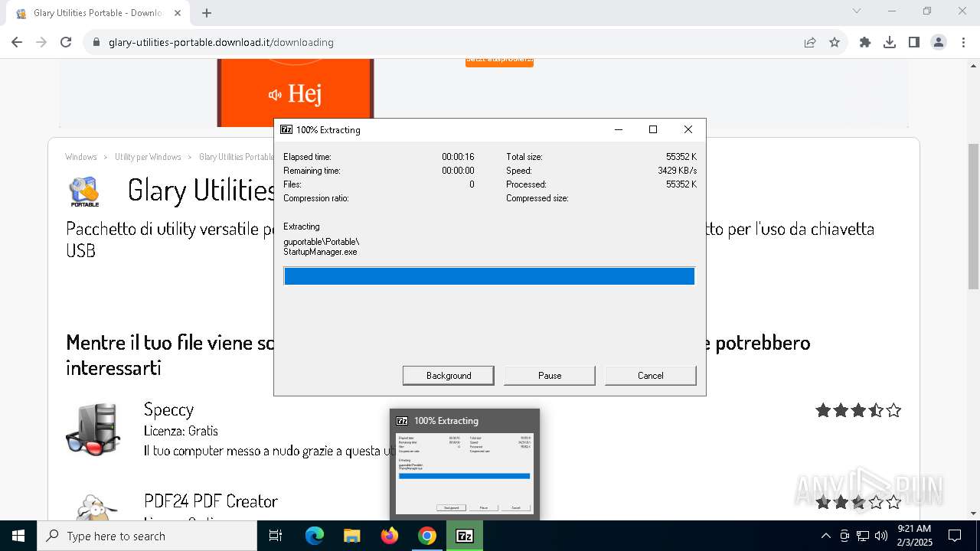Click the Speccy app icon
The width and height of the screenshot is (980, 551).
(x=93, y=429)
